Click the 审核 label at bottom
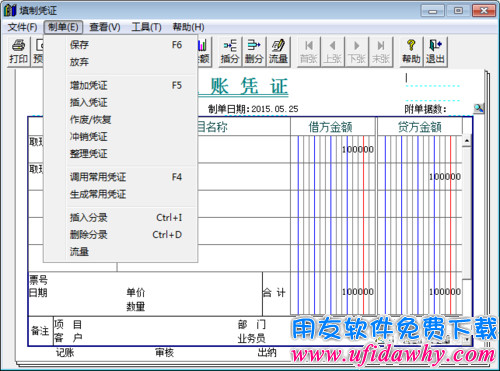Screen dimensions: 500x371 tap(165, 352)
